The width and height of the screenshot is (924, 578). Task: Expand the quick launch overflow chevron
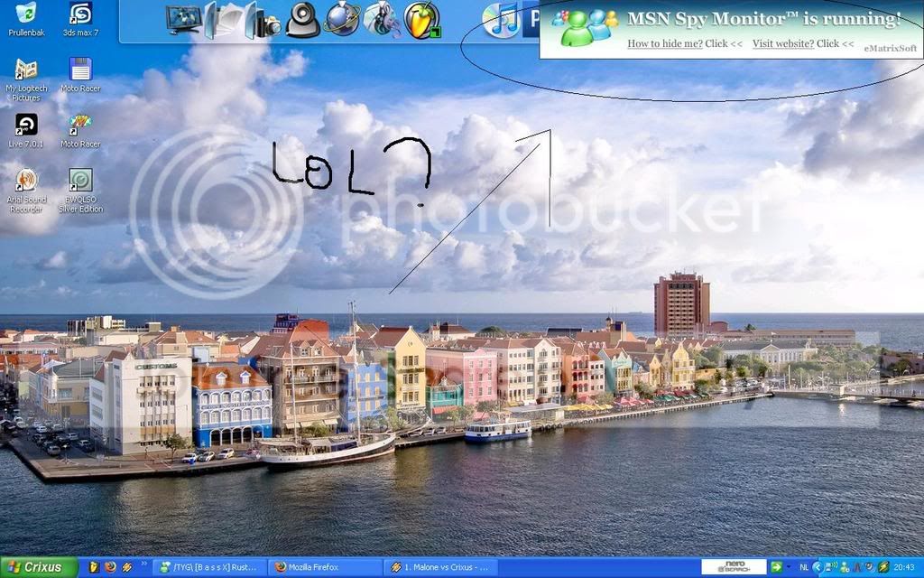coord(143,564)
